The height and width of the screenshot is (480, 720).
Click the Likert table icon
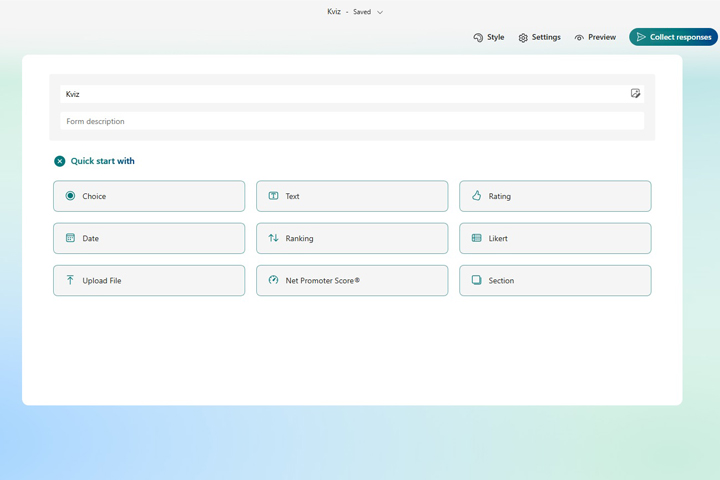(x=476, y=238)
